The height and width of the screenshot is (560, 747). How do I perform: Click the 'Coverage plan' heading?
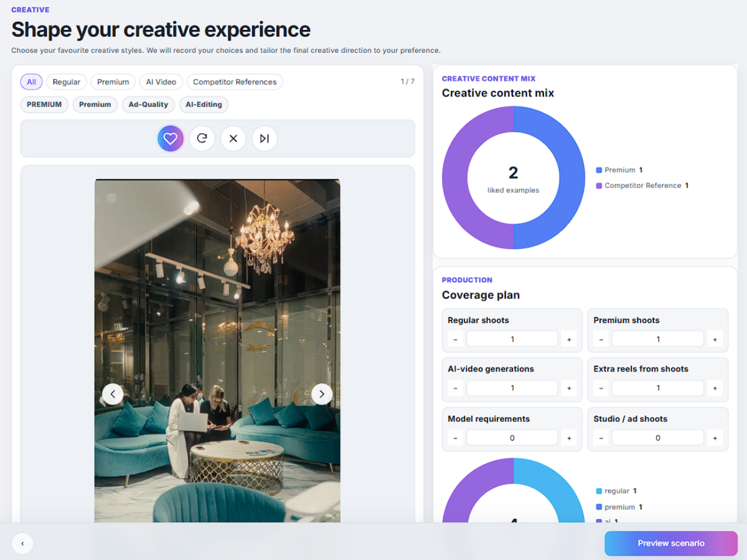click(x=481, y=295)
